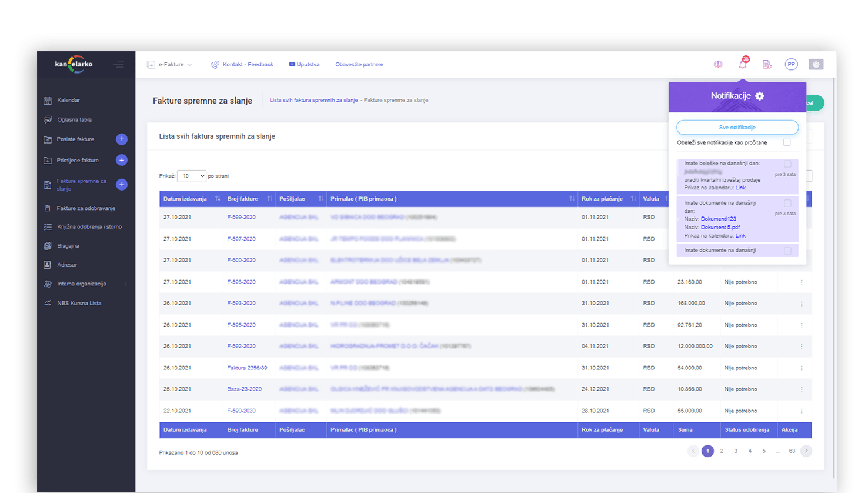This screenshot has height=493, width=868.
Task: Go to page 2 in pagination
Action: (722, 451)
